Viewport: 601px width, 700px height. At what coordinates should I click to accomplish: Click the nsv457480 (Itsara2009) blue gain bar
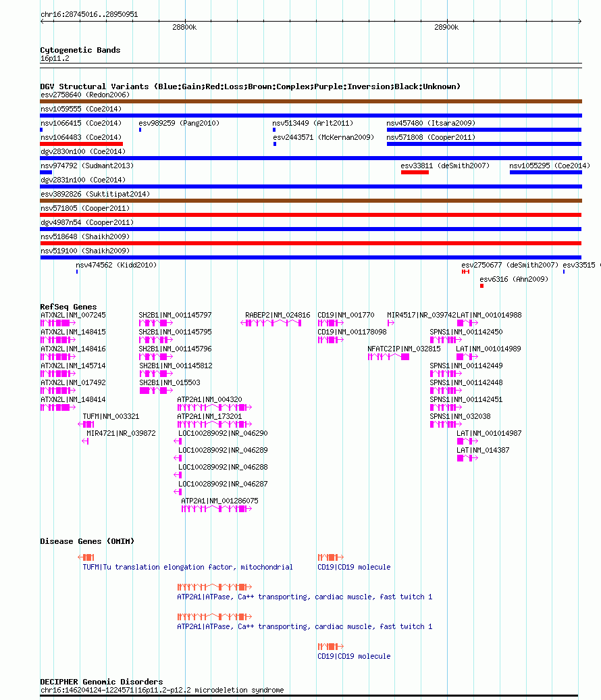click(x=484, y=130)
